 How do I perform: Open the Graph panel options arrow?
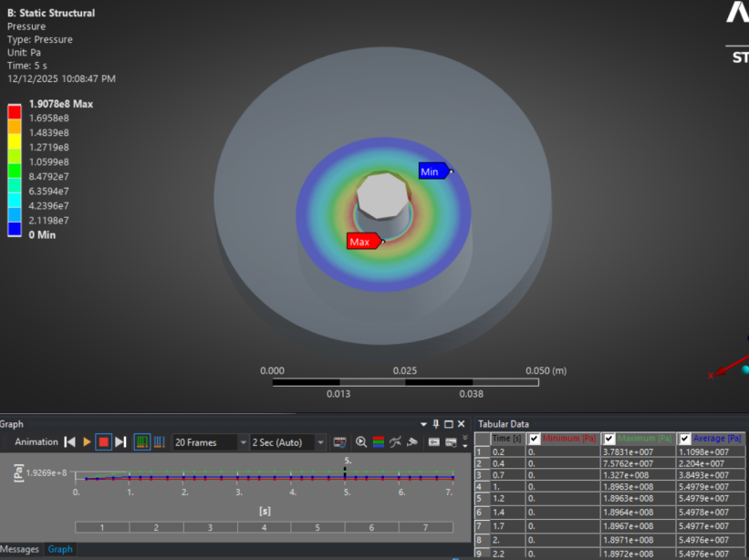click(x=423, y=424)
